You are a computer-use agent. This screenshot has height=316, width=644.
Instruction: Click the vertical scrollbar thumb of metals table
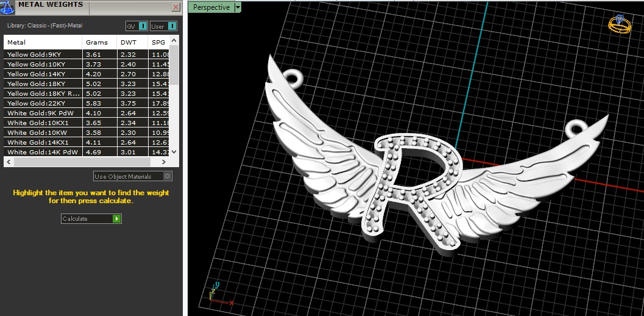point(174,65)
